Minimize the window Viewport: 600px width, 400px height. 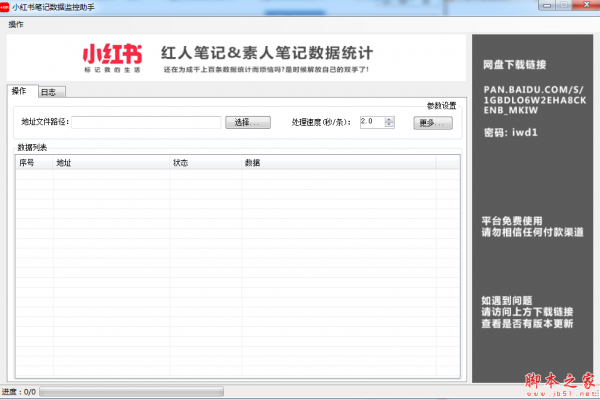pos(547,5)
